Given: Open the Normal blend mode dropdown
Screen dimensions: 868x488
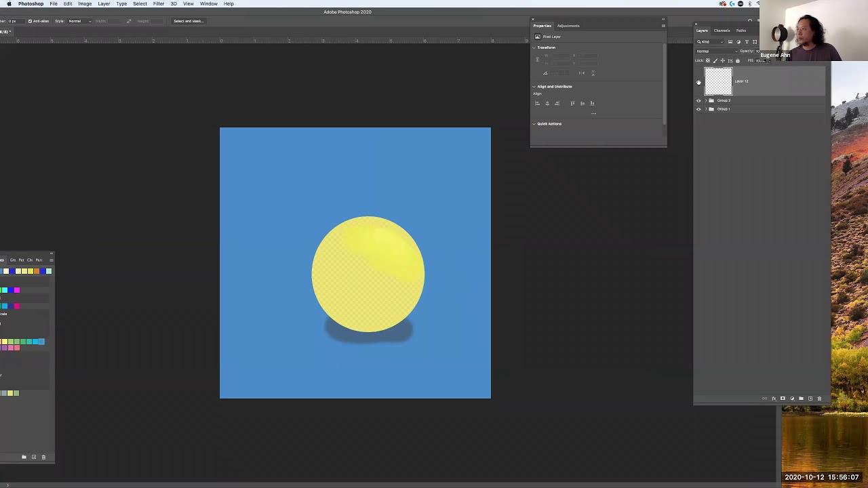Looking at the screenshot, I should [717, 52].
